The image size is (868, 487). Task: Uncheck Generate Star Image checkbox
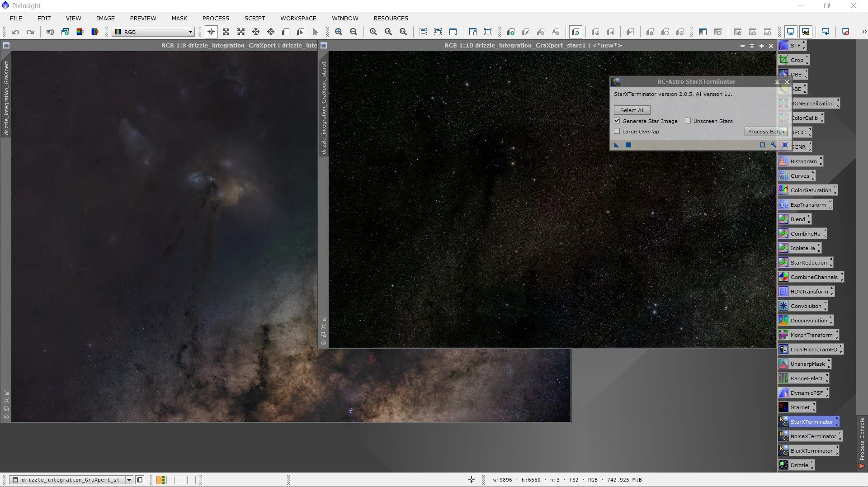tap(617, 121)
